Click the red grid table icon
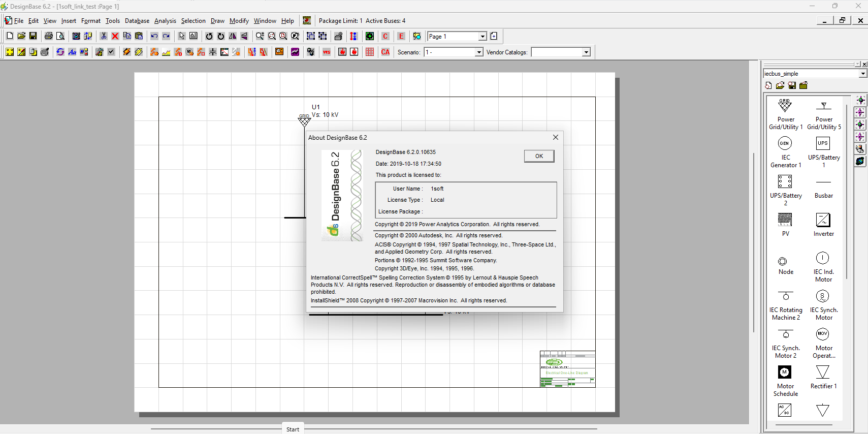 click(370, 52)
